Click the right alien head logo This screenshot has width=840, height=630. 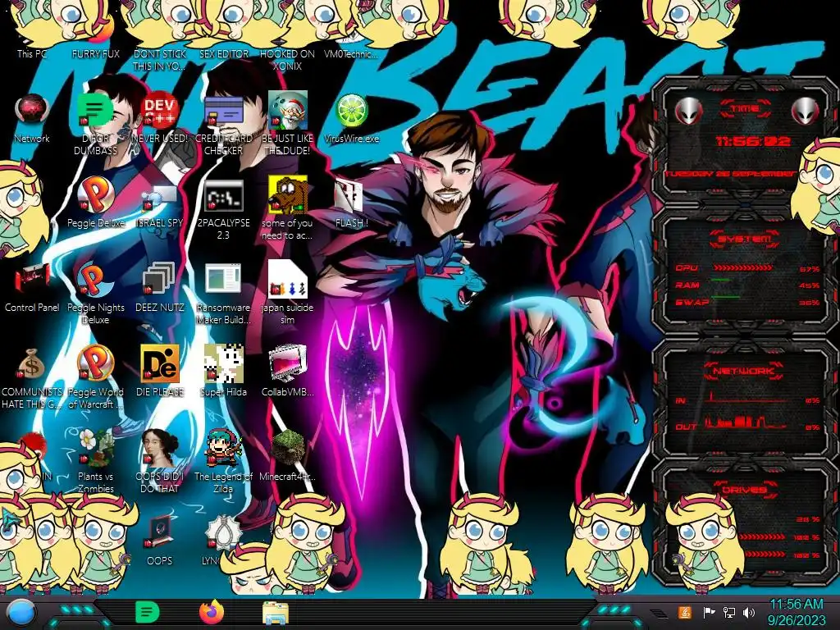[x=805, y=111]
